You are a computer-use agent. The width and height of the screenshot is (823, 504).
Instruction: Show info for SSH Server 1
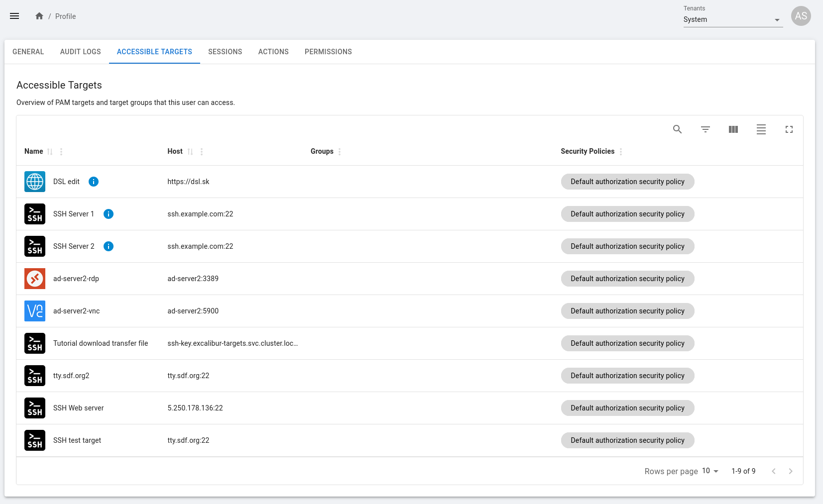click(x=109, y=214)
